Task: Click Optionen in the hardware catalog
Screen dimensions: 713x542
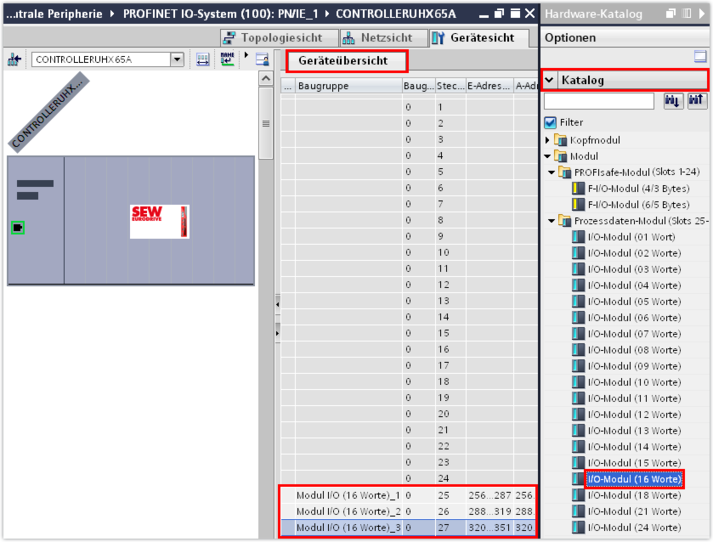Action: (x=570, y=37)
